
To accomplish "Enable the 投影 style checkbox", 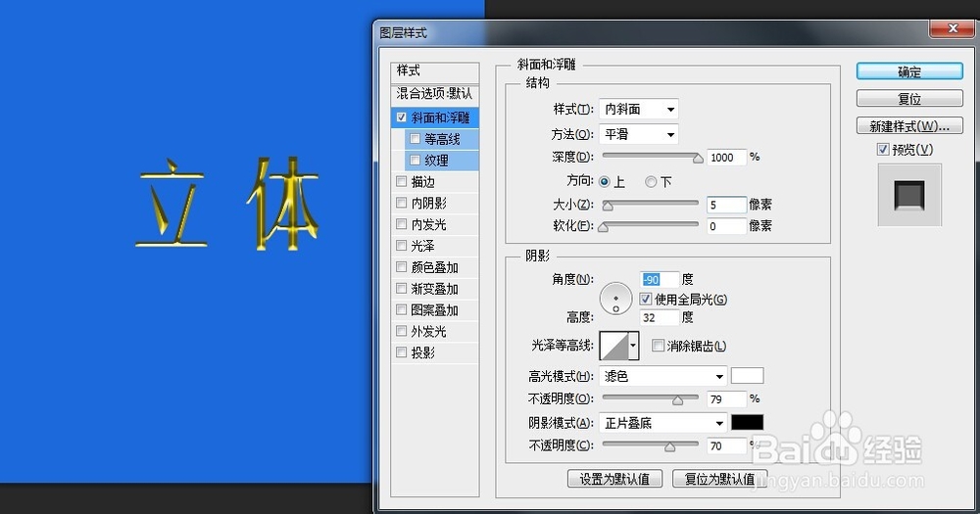I will pyautogui.click(x=401, y=352).
